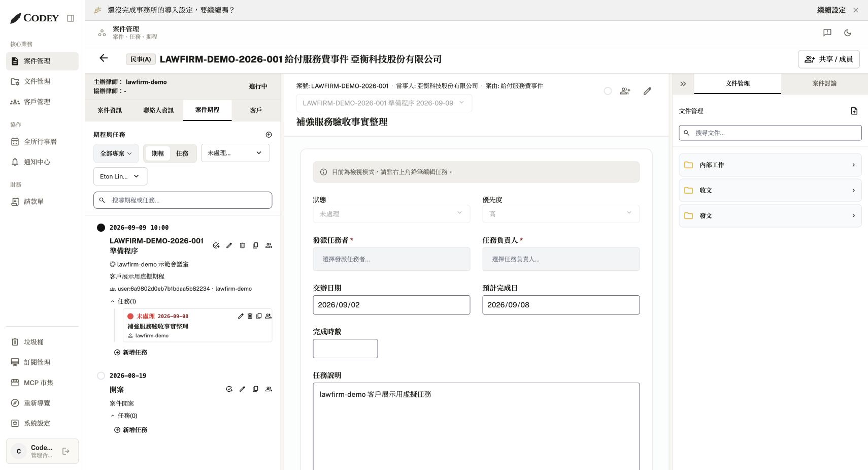
Task: Open 通知中心 in sidebar
Action: [42, 162]
